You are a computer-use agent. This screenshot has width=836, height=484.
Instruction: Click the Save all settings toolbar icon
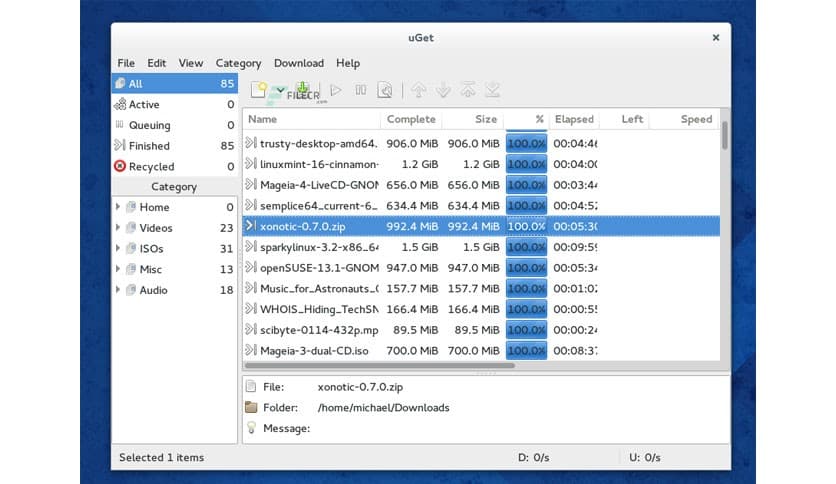(303, 90)
